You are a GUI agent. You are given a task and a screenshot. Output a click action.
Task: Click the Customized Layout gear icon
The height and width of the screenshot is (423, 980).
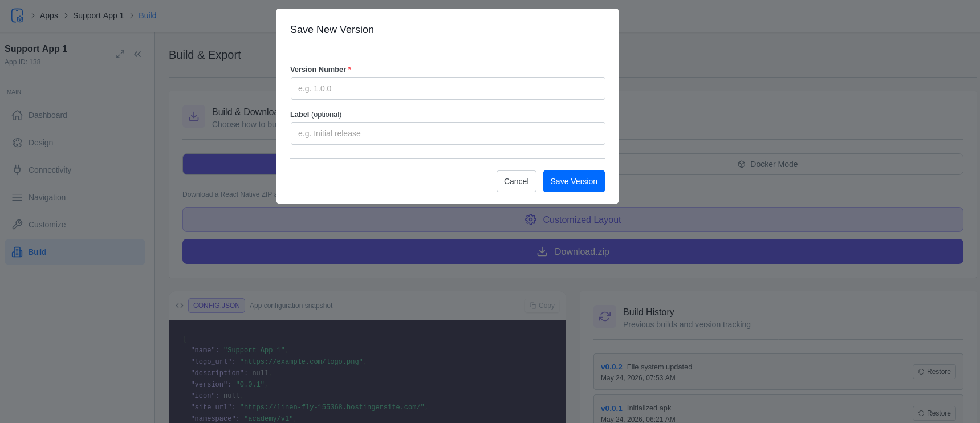(x=531, y=219)
